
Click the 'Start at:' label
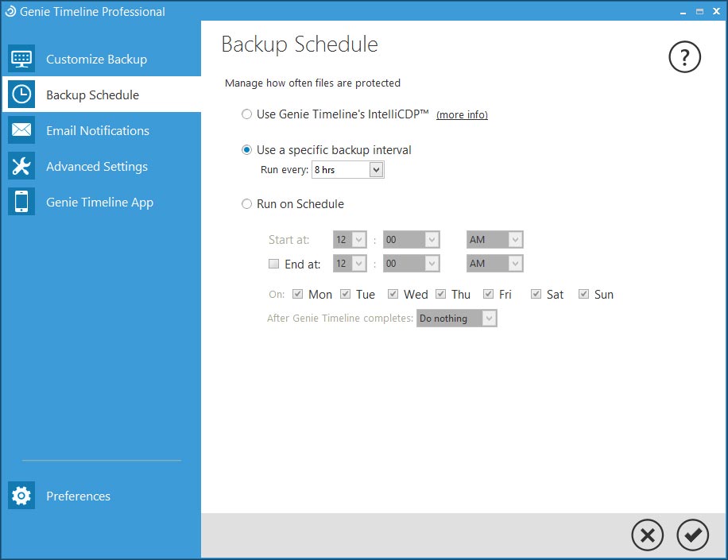tap(288, 240)
